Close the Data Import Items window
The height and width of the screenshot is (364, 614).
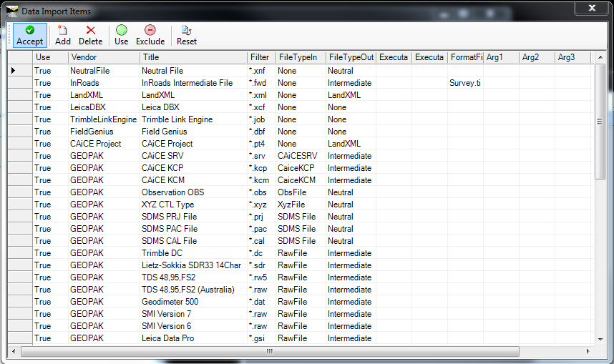pos(592,8)
